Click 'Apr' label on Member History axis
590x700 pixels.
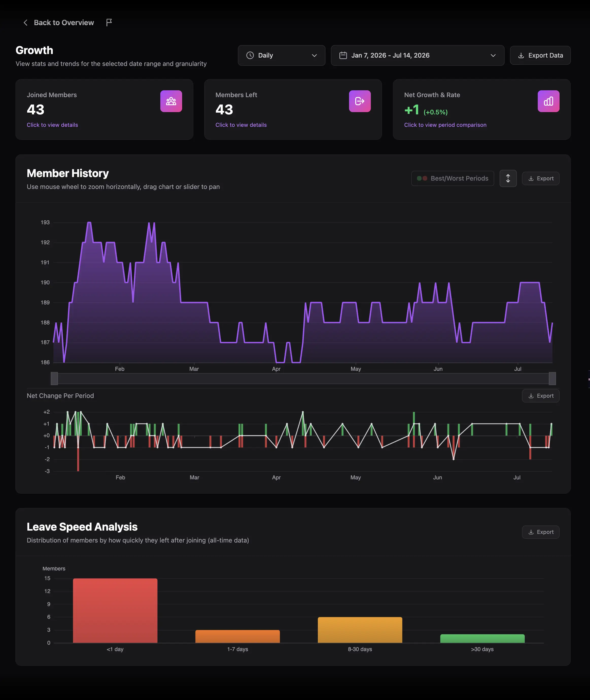coord(276,369)
